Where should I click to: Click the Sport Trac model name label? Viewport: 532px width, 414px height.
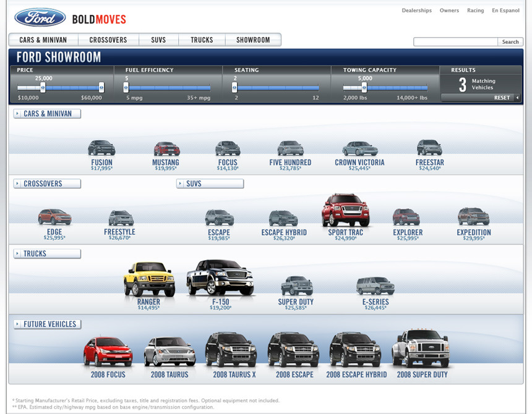tap(345, 232)
